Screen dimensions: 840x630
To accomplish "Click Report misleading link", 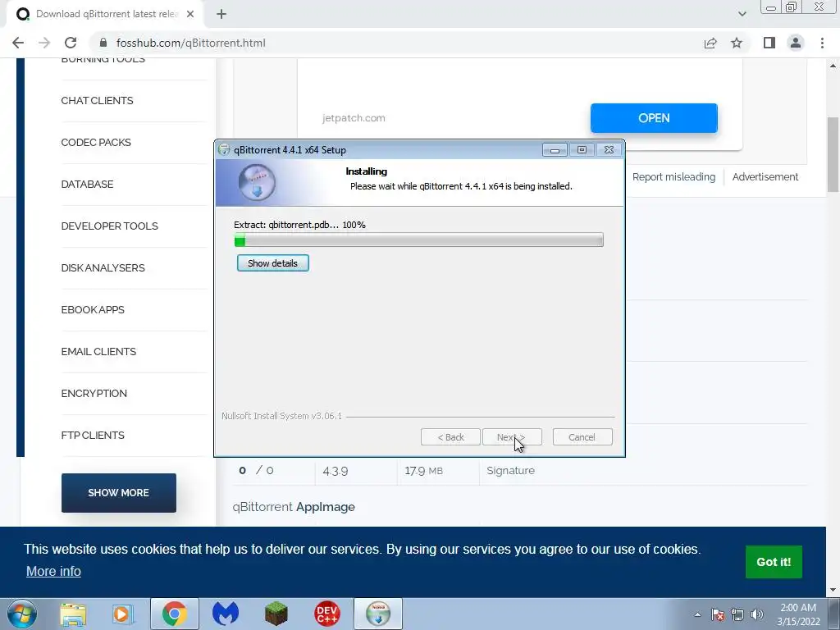I will point(673,177).
